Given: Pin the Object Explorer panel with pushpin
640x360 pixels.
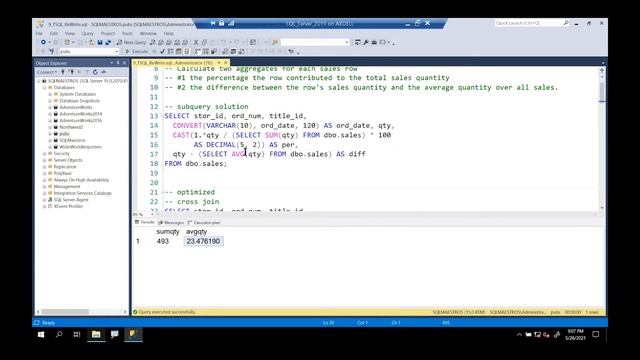Looking at the screenshot, I should click(118, 63).
